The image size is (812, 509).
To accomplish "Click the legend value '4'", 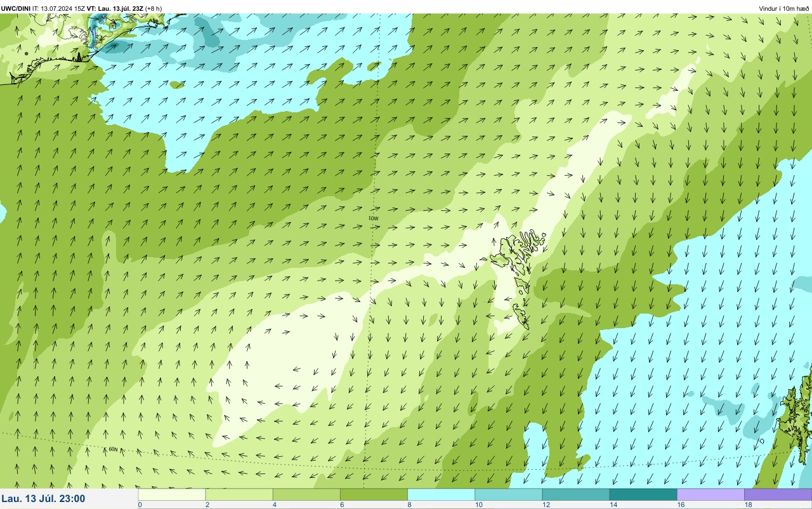I will 274,505.
